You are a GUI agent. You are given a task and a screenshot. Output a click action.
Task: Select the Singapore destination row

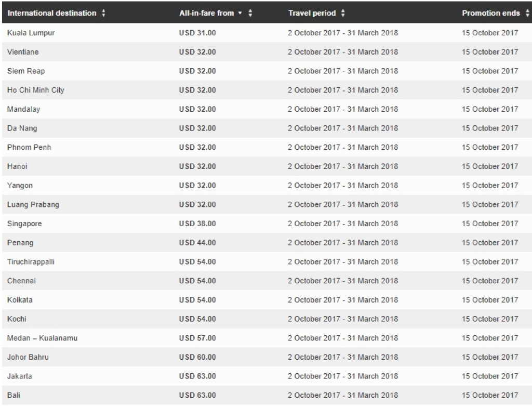click(x=24, y=224)
